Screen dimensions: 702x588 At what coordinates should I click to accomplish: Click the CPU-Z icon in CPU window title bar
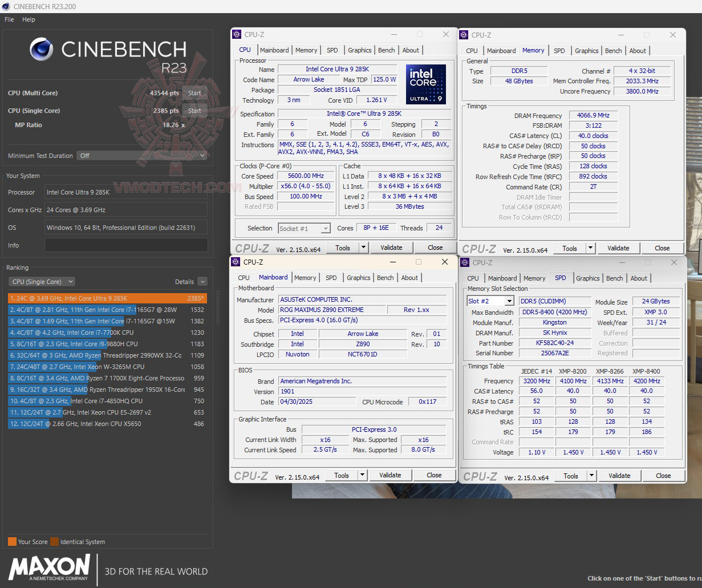pyautogui.click(x=237, y=34)
